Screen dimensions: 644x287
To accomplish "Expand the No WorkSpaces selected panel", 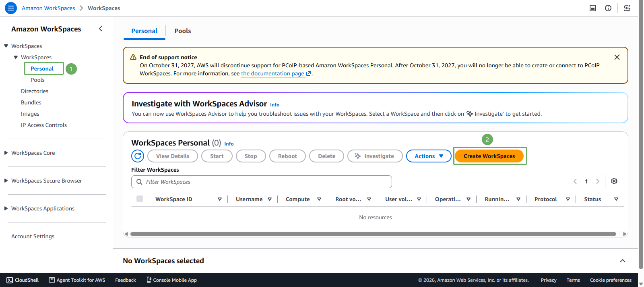I will [x=623, y=261].
